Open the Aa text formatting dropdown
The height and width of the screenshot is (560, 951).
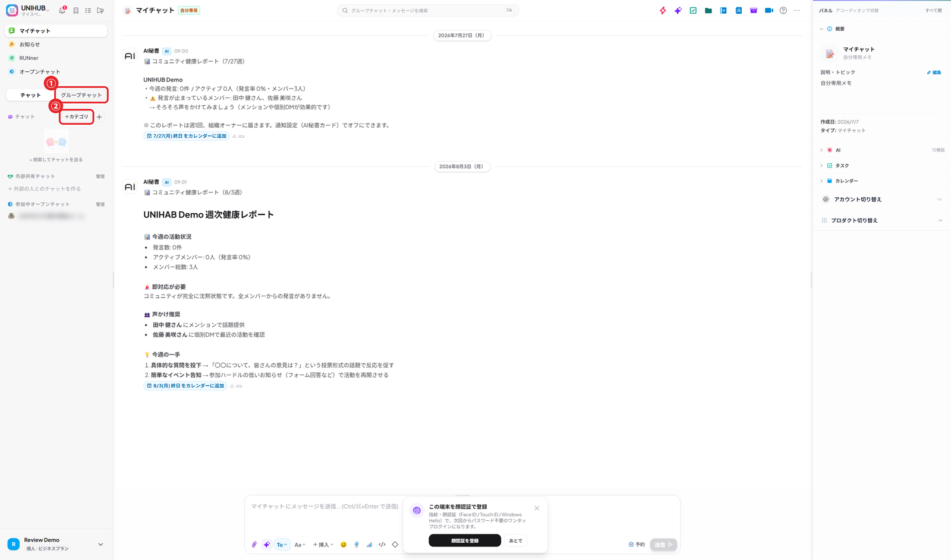pyautogui.click(x=300, y=545)
